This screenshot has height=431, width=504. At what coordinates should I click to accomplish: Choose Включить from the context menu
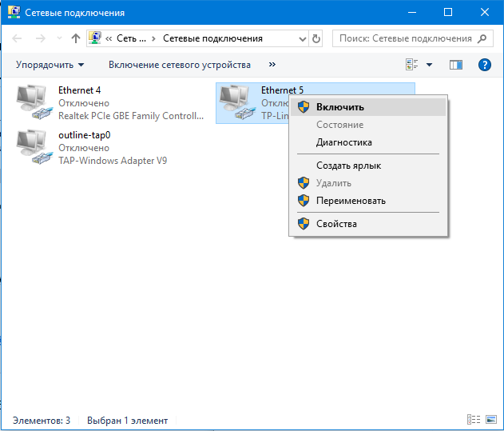[x=339, y=106]
